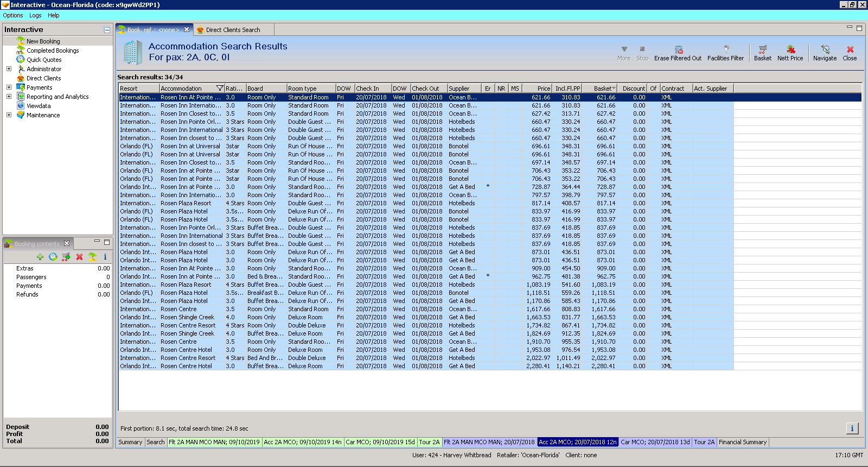The image size is (868, 467).
Task: Open the Navigate compass tool
Action: pyautogui.click(x=825, y=49)
